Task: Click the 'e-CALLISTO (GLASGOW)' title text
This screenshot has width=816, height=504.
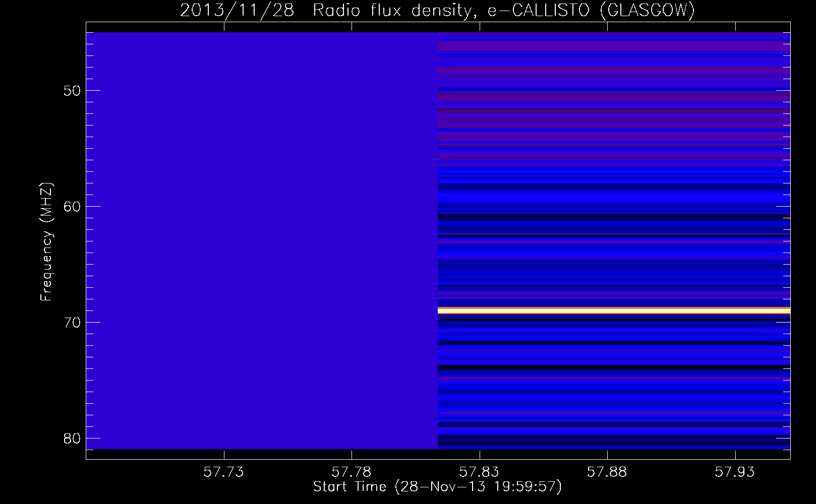Action: click(x=591, y=10)
